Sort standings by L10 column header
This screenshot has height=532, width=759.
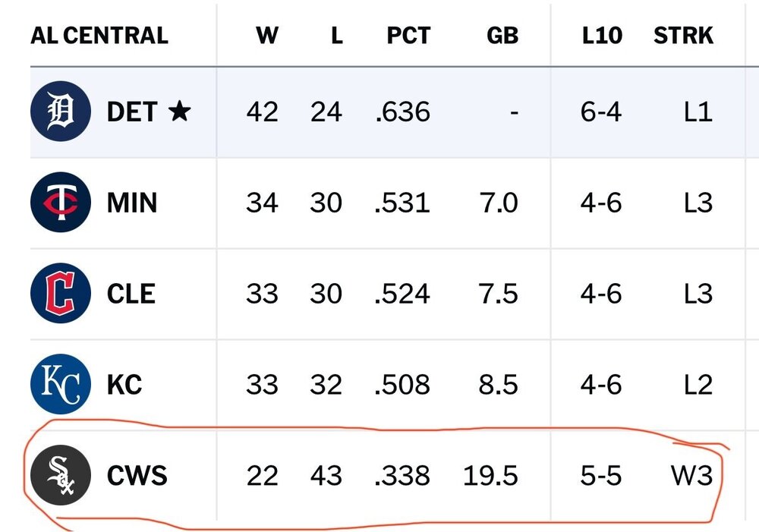tap(601, 36)
